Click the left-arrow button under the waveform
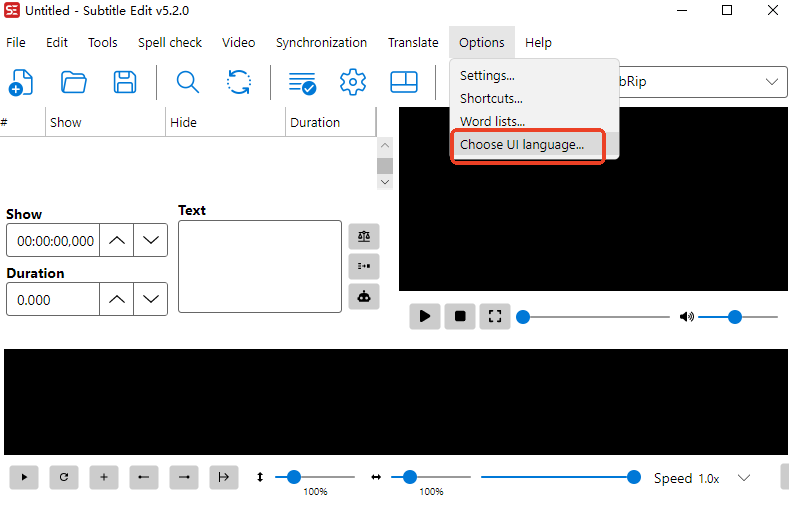 [144, 477]
